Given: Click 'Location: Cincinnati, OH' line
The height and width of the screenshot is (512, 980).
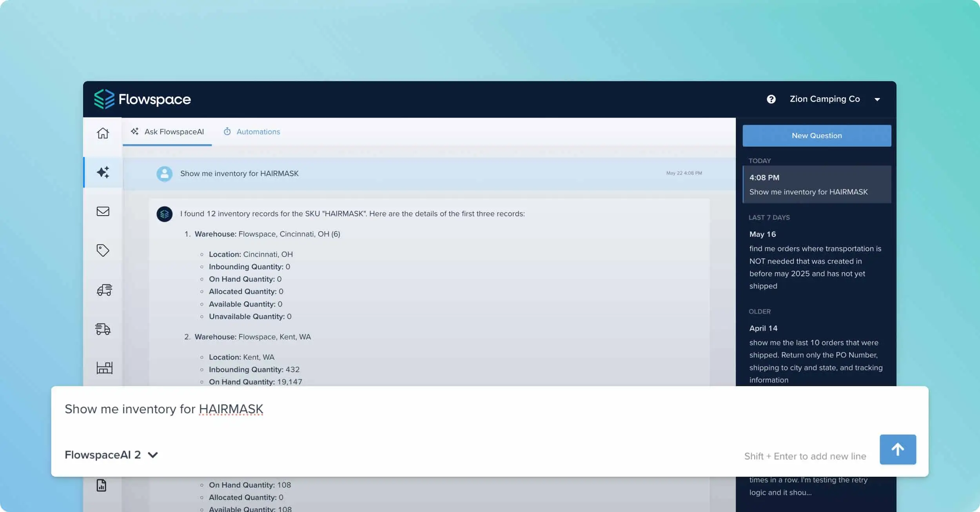Looking at the screenshot, I should click(x=250, y=254).
